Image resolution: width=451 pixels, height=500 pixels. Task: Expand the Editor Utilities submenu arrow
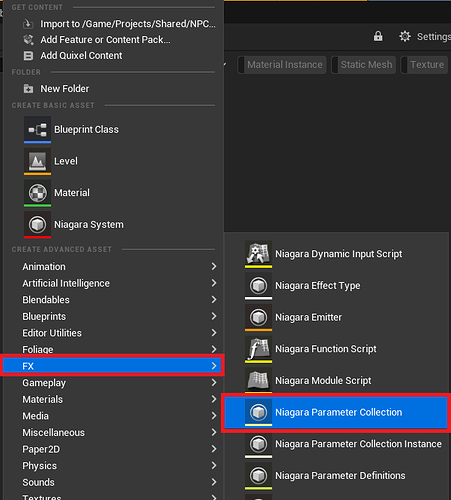click(x=214, y=333)
